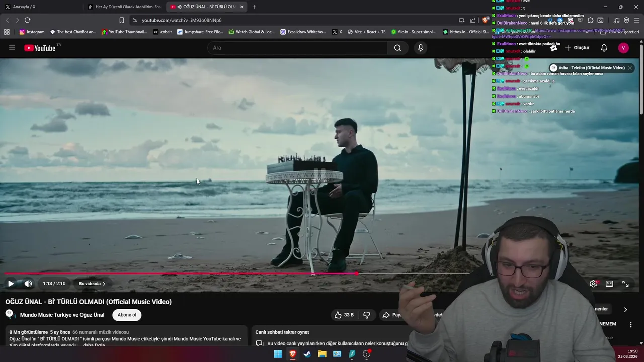Go back in browser history
Viewport: 644px width, 362px height.
tap(7, 20)
